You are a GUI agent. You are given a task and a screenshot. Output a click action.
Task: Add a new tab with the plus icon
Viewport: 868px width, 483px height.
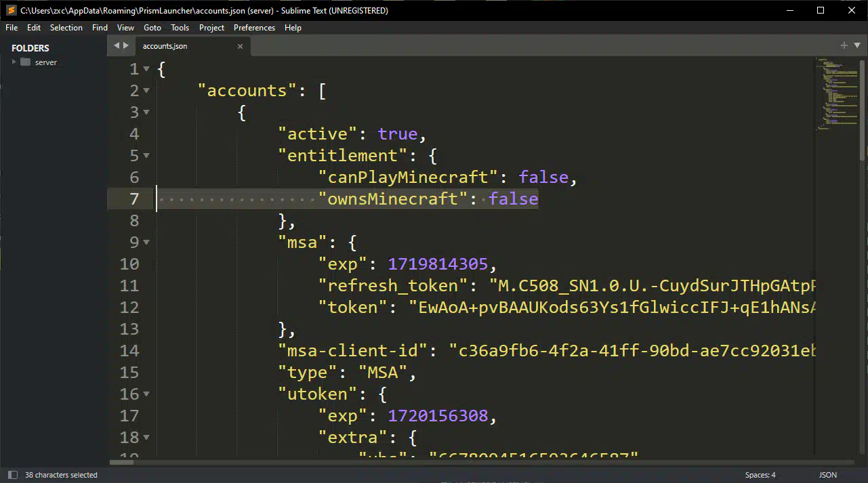[844, 45]
